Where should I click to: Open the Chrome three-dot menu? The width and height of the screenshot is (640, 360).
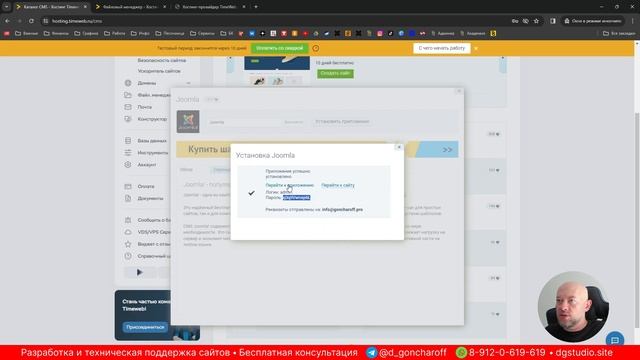(x=633, y=21)
